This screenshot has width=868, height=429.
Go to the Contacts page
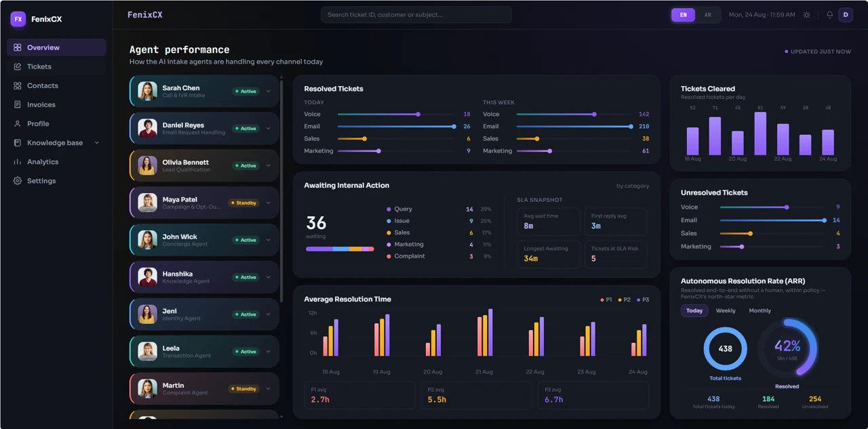tap(57, 85)
